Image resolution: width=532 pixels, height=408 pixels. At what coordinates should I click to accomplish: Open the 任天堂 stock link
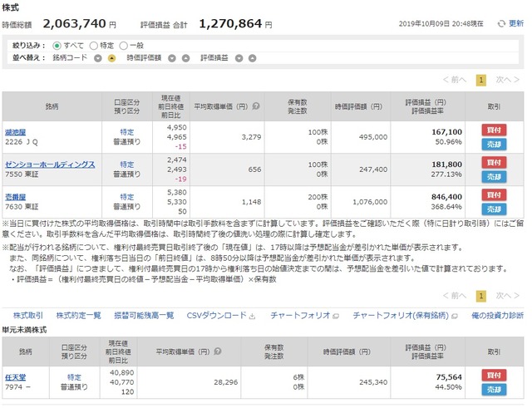pos(15,377)
